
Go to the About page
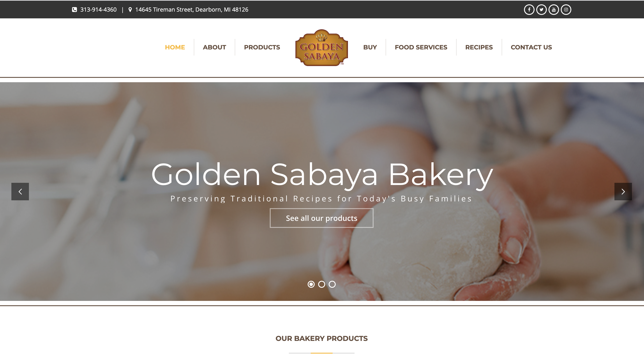click(214, 47)
